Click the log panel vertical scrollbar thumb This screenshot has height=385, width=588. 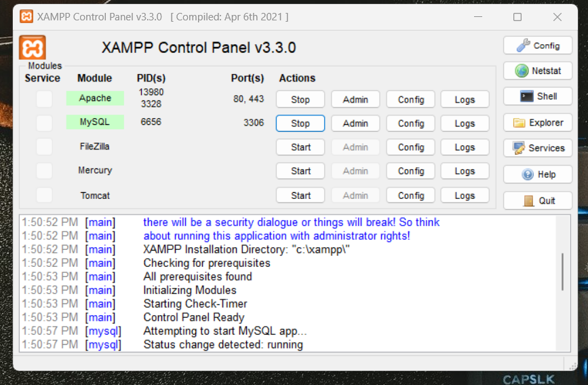click(562, 272)
